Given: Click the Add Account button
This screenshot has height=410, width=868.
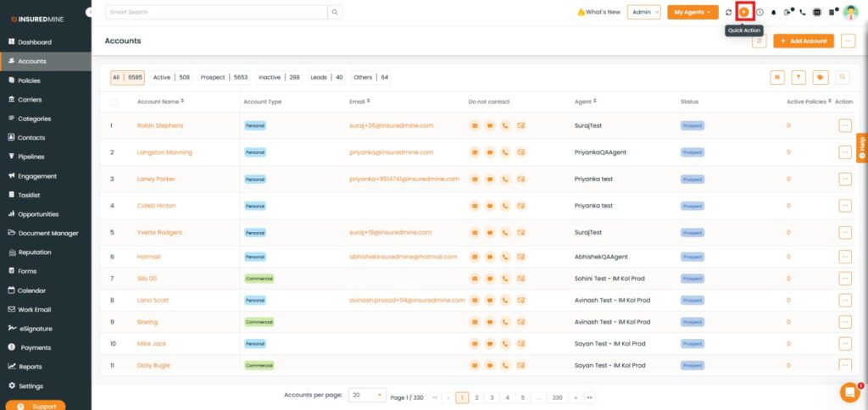Looking at the screenshot, I should 803,41.
